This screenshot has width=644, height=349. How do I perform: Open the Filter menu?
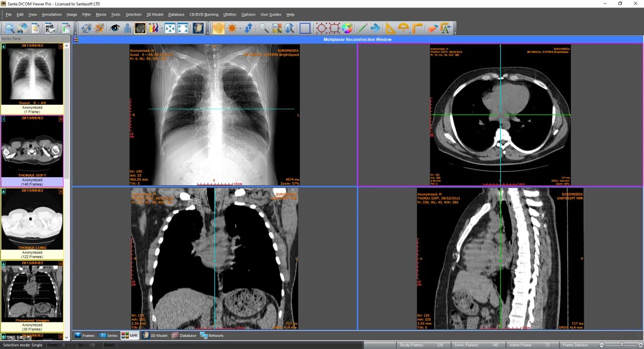tap(87, 15)
